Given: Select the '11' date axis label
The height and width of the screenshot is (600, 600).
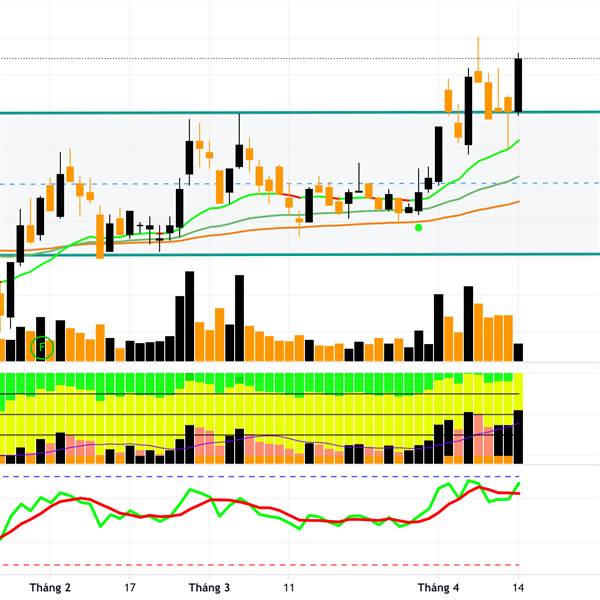Looking at the screenshot, I should point(289,587).
